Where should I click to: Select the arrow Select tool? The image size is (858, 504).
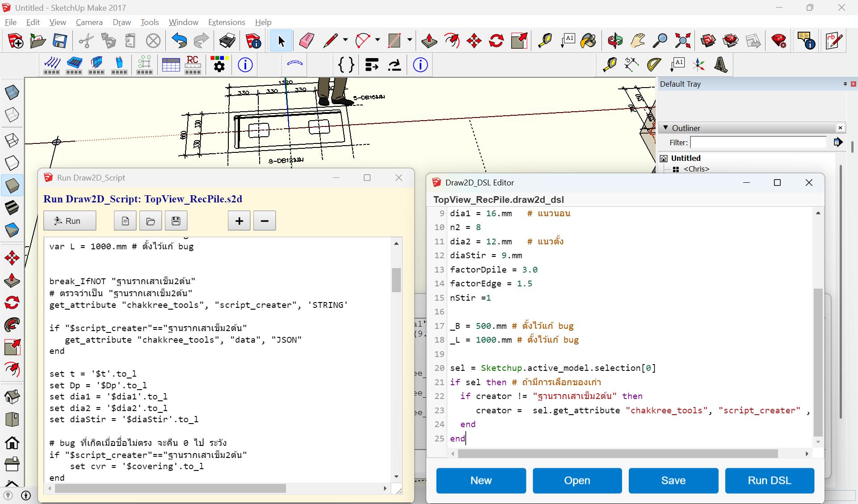coord(281,41)
